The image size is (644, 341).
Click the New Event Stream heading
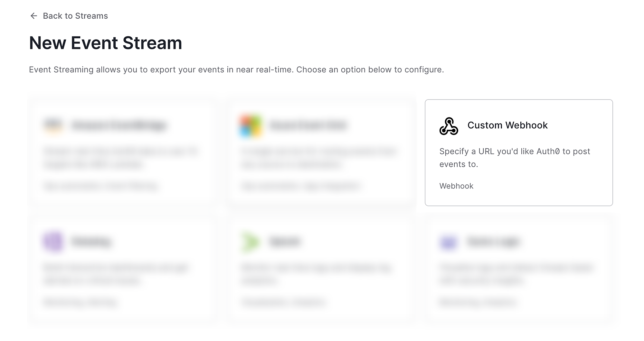[105, 42]
